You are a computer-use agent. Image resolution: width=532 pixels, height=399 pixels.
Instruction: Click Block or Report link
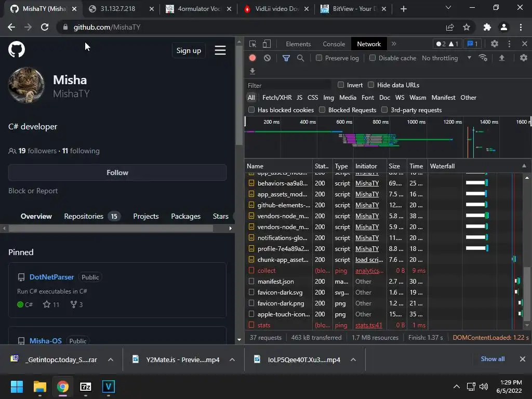(33, 191)
